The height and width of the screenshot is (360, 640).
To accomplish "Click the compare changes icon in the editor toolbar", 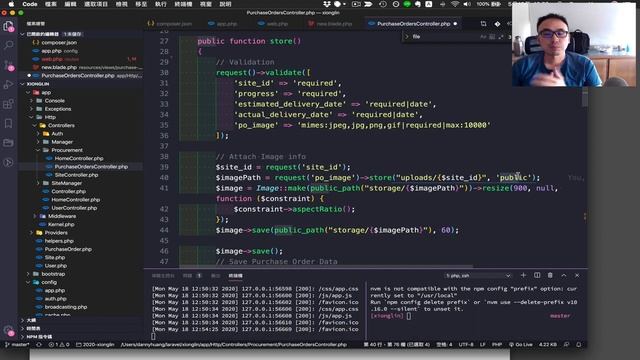I will 483,24.
